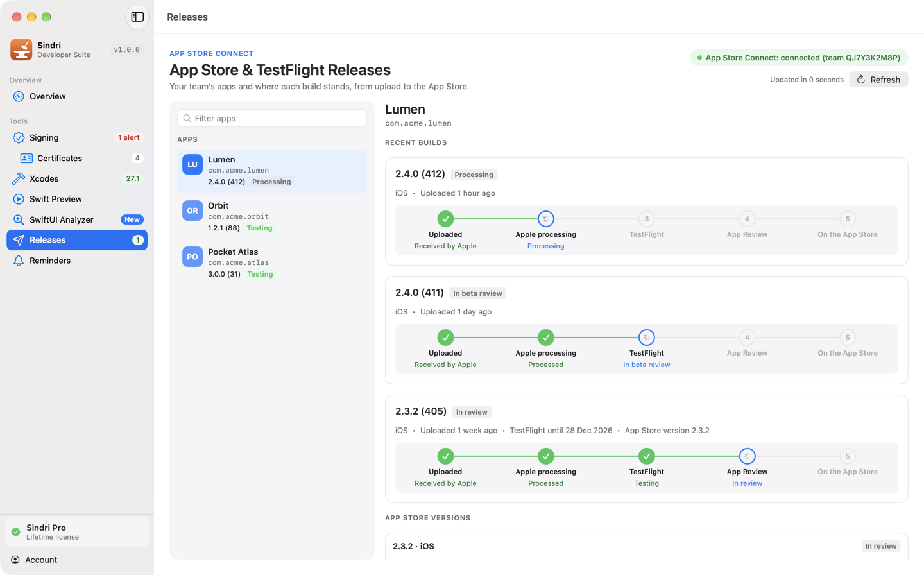The height and width of the screenshot is (575, 924).
Task: Click the App Review step circle of build 405
Action: [x=747, y=456]
